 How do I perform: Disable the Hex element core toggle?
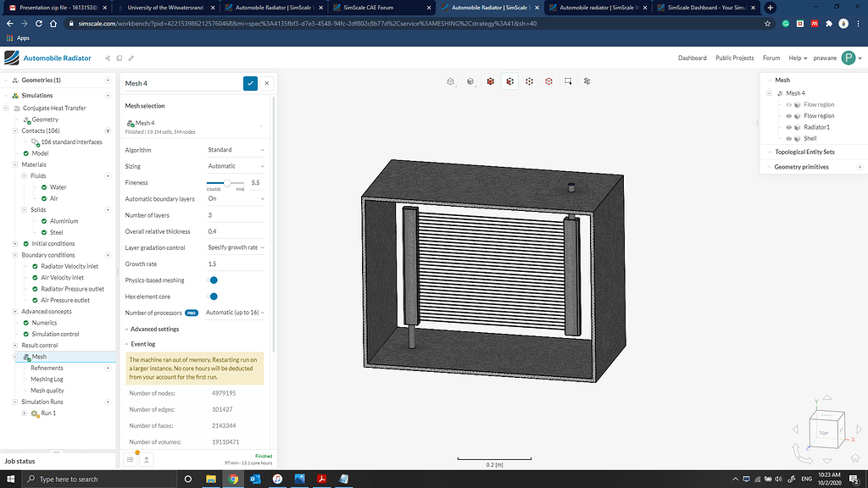point(213,296)
